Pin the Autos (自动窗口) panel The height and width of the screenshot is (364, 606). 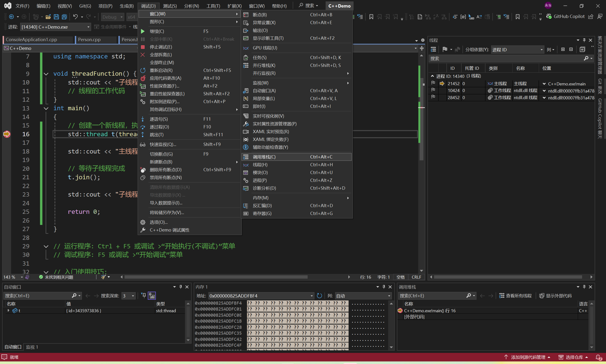coord(181,287)
